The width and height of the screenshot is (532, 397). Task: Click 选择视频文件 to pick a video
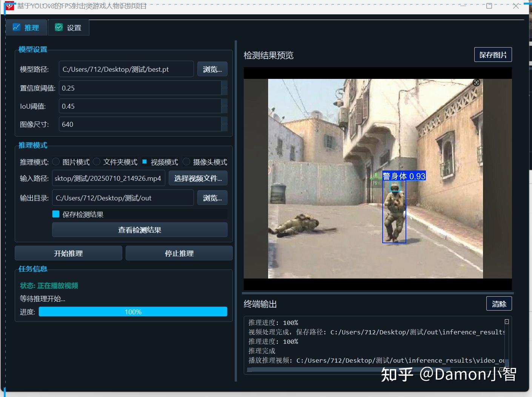point(198,178)
